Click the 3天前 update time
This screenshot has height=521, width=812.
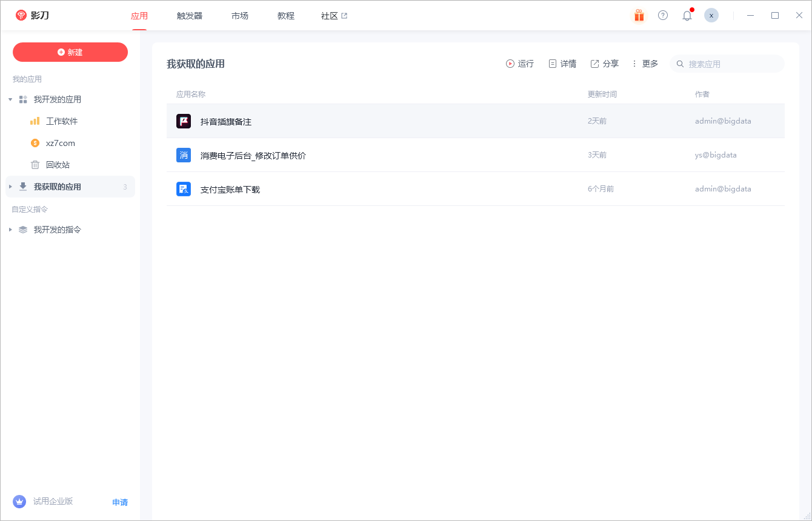[x=597, y=155]
